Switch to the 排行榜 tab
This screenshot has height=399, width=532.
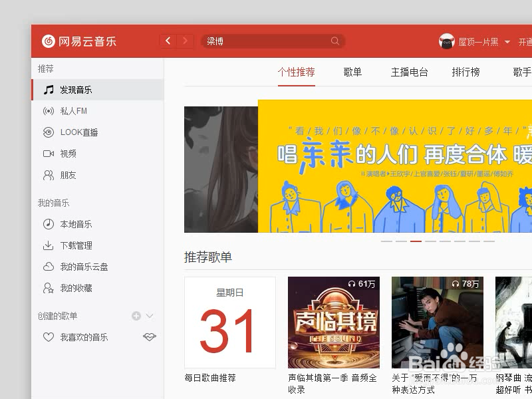(465, 72)
